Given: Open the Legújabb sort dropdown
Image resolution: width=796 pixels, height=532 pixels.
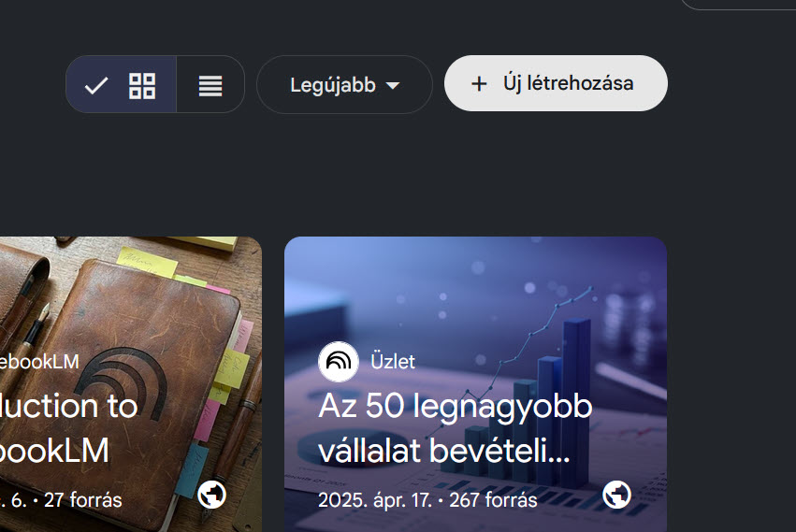Looking at the screenshot, I should pyautogui.click(x=344, y=85).
